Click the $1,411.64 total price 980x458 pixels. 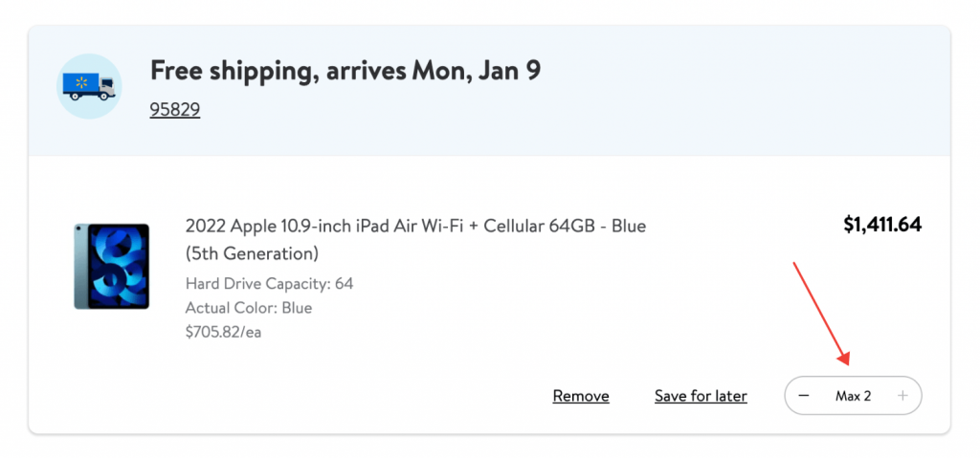(881, 226)
